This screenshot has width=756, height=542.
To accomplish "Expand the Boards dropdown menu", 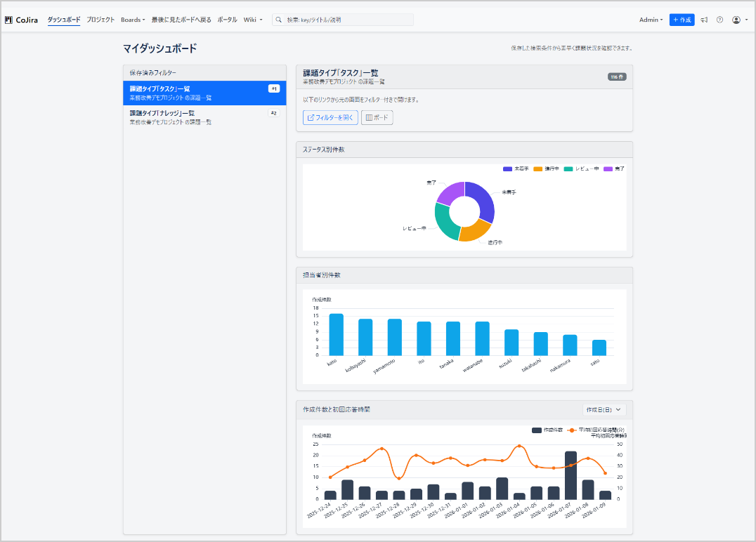I will (x=133, y=20).
